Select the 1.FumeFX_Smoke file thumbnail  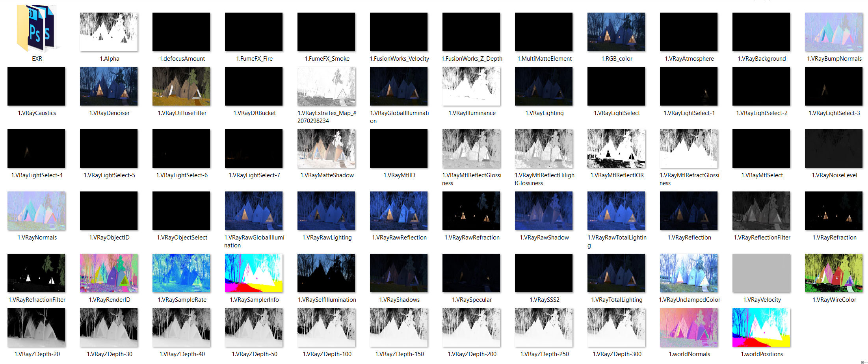click(326, 32)
